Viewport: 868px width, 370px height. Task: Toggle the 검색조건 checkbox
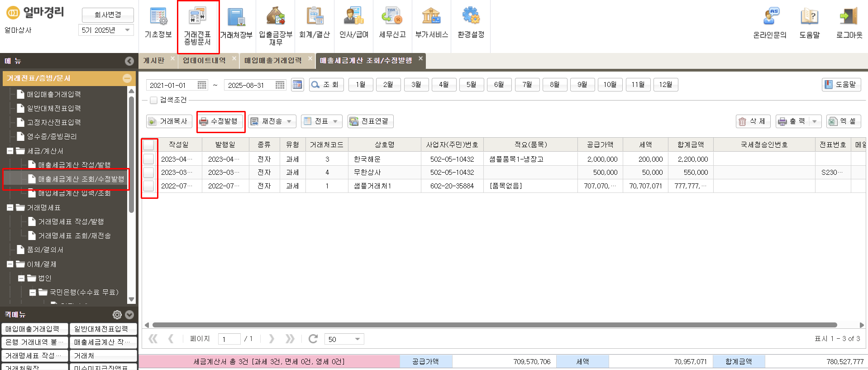pos(154,100)
